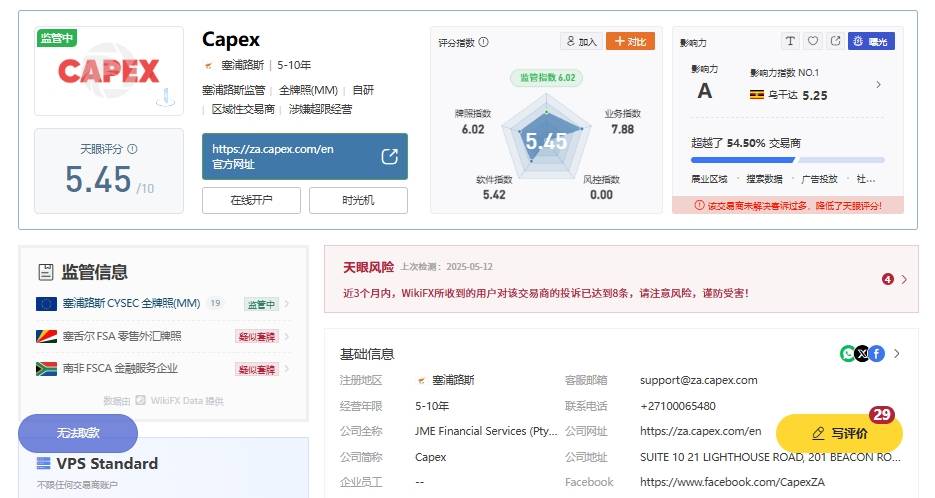Click the WhatsApp icon in 基础信息

coord(847,354)
